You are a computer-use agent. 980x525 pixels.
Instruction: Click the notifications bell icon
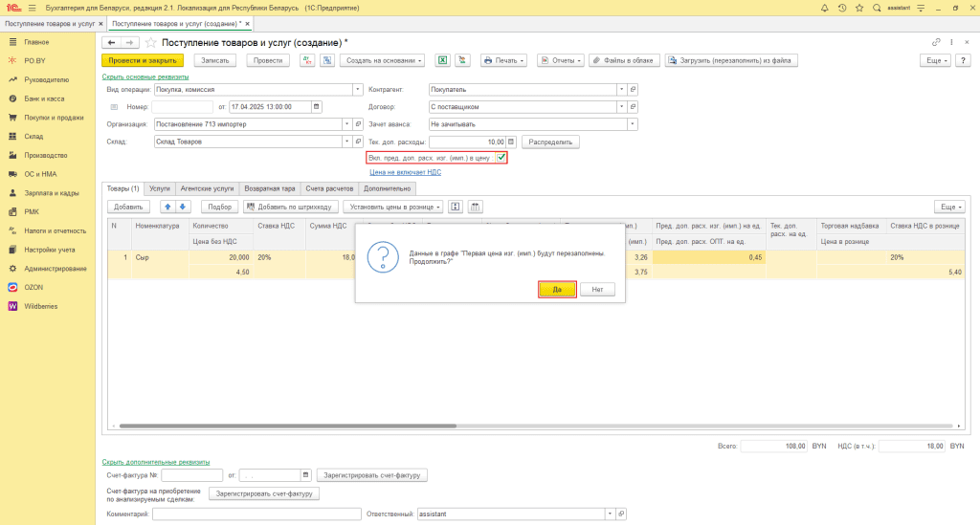click(824, 8)
